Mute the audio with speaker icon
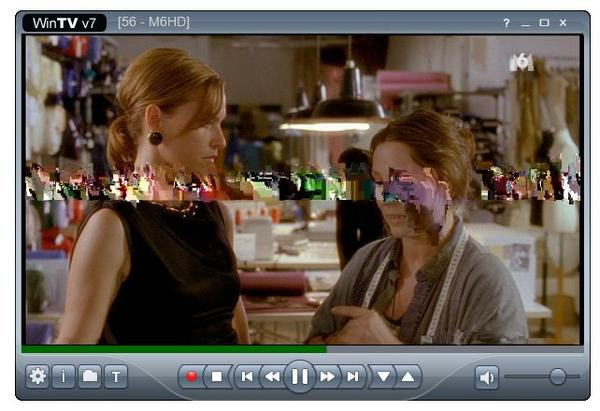This screenshot has height=411, width=600. tap(487, 377)
